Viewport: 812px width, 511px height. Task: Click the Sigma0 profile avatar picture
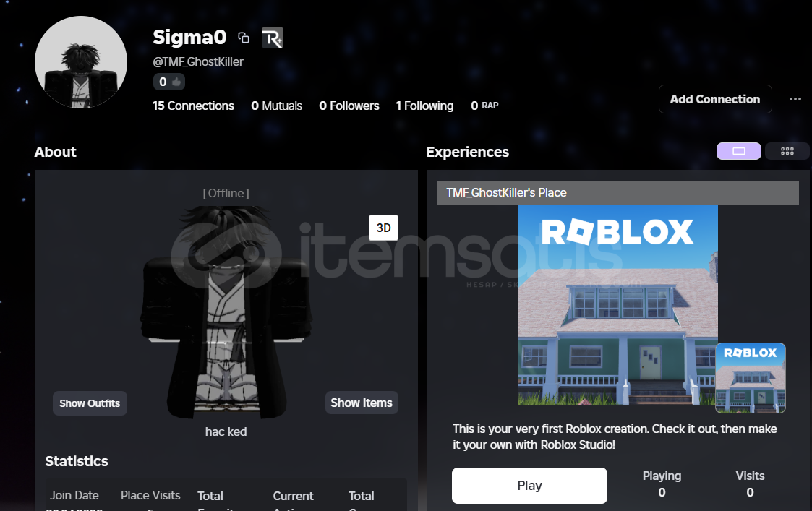click(81, 62)
